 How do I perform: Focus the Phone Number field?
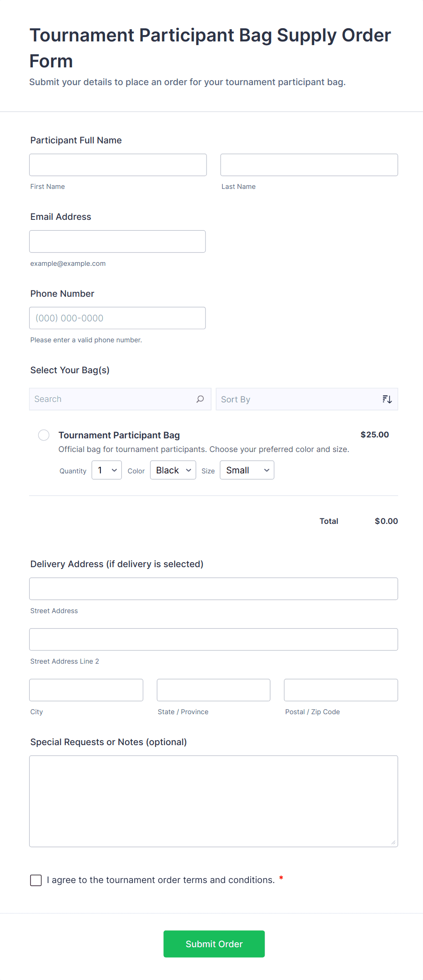[117, 318]
